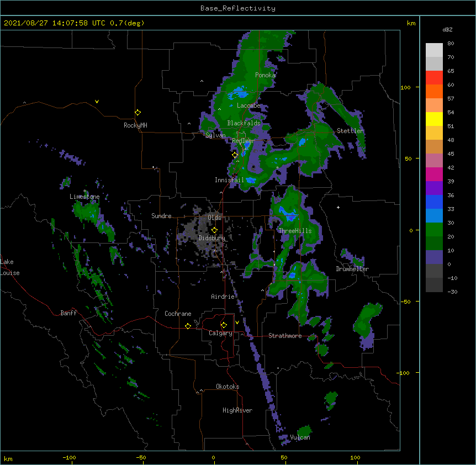Select the 51 dBZ yellow color swatch
Screen dimensions: 476x465
tap(434, 119)
